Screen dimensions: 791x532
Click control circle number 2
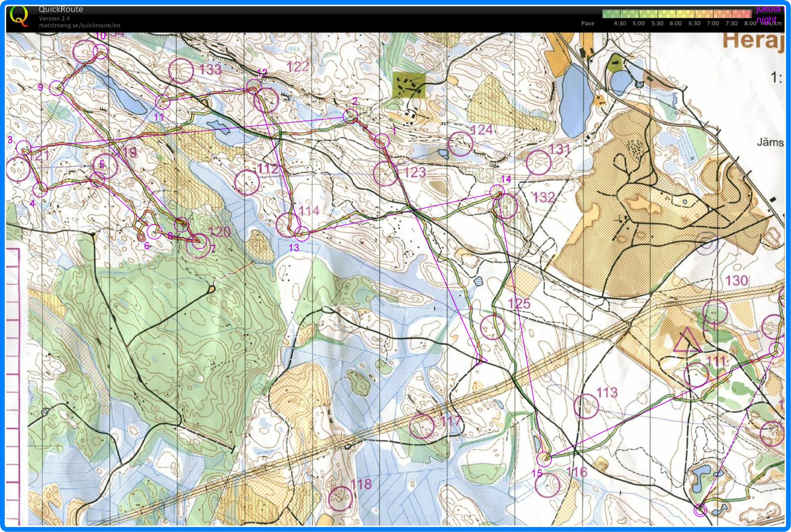click(350, 116)
